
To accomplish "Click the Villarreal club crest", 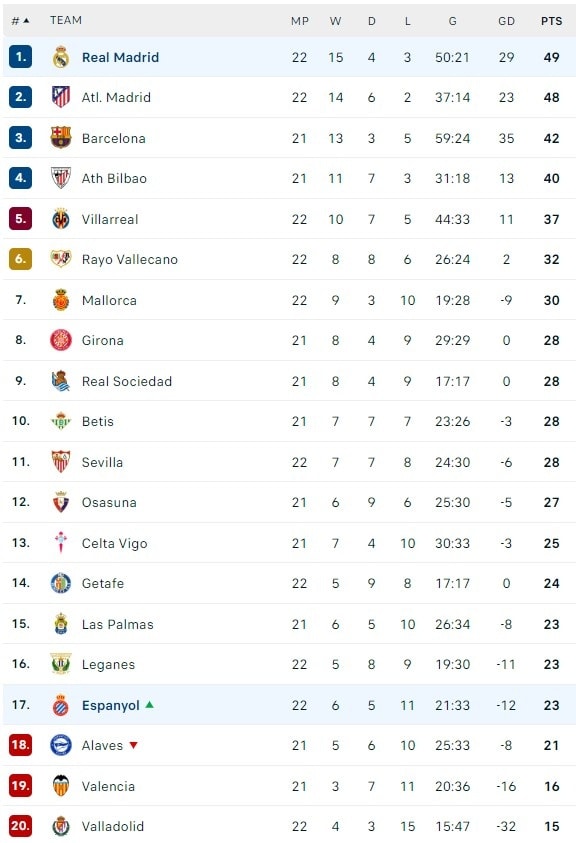I will tap(61, 219).
